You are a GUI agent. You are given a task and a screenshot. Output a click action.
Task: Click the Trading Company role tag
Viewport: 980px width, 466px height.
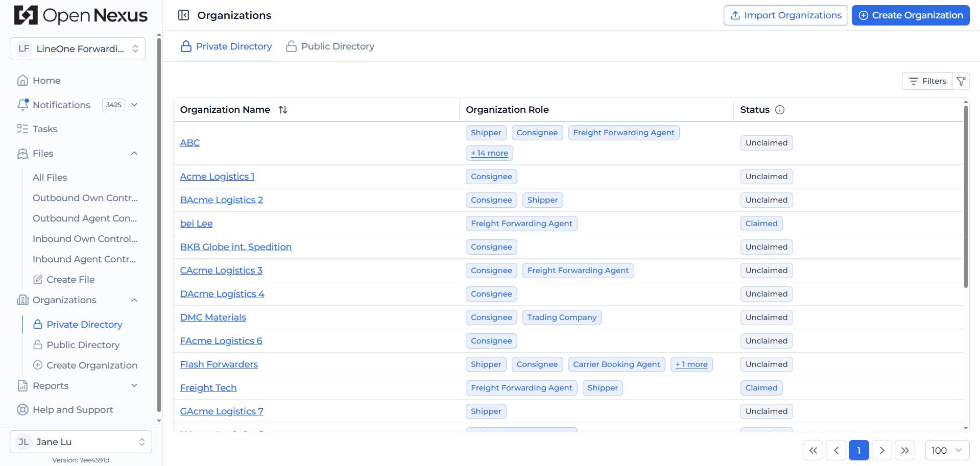pyautogui.click(x=562, y=317)
